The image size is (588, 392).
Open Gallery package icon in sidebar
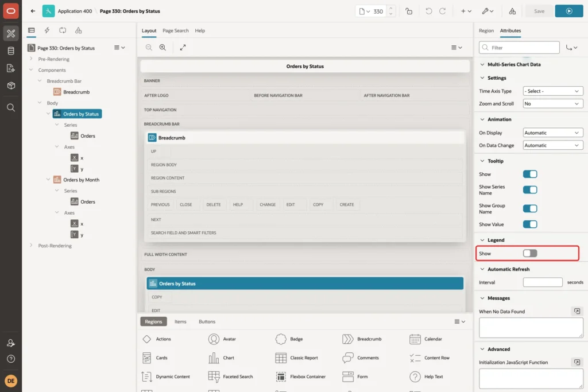pos(11,86)
